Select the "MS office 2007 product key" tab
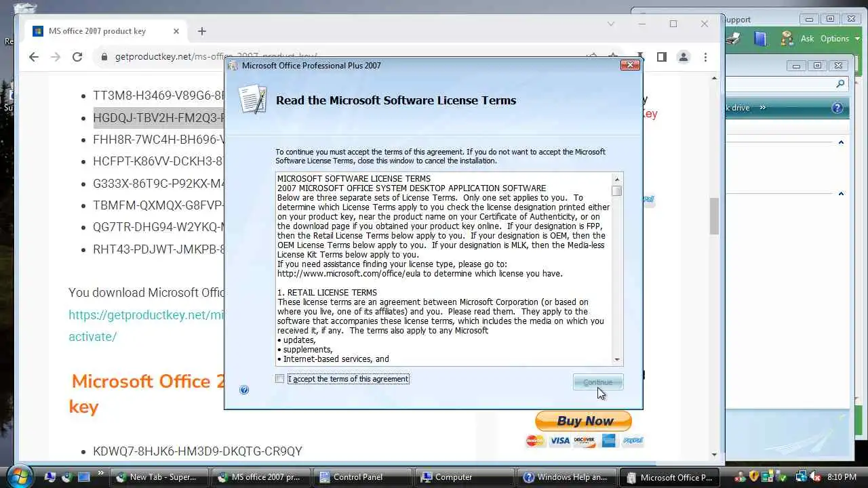The height and width of the screenshot is (488, 868). click(106, 31)
